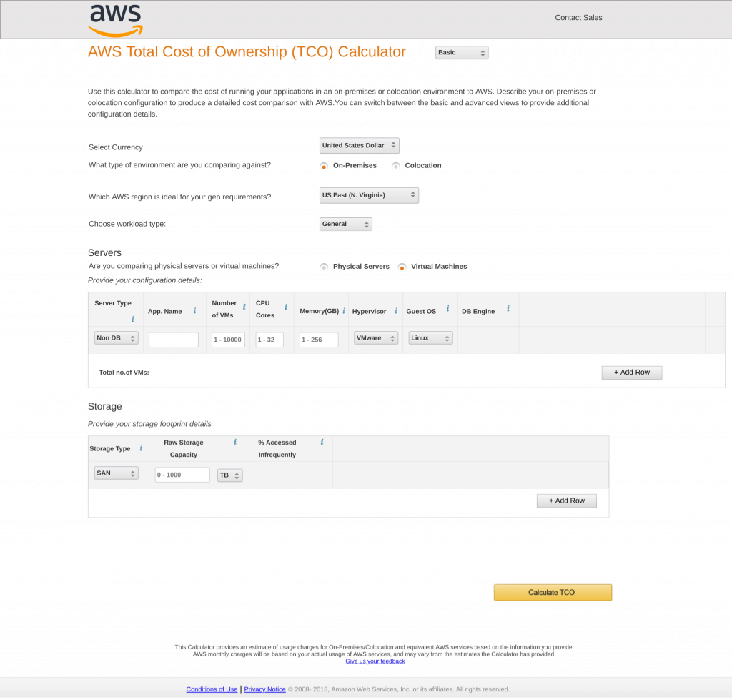Open the Non DB server type dropdown
This screenshot has height=700, width=732.
(x=116, y=338)
